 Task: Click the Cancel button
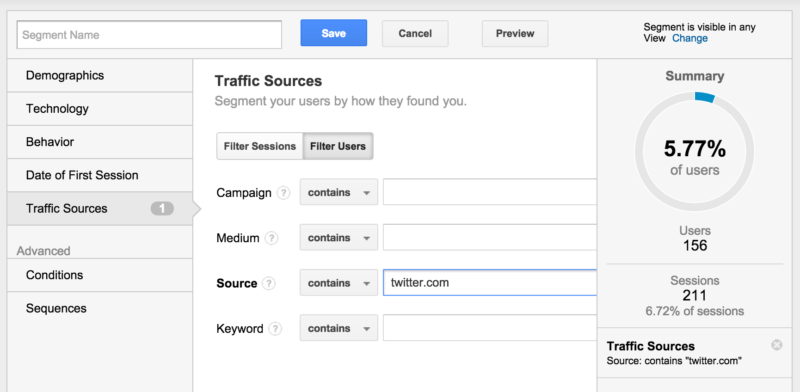(415, 34)
